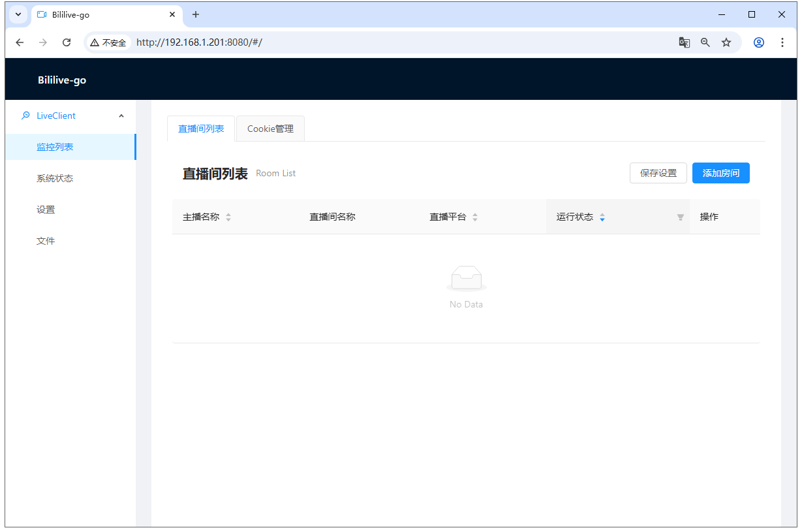Open the filter funnel on 运行状态 column

(680, 216)
